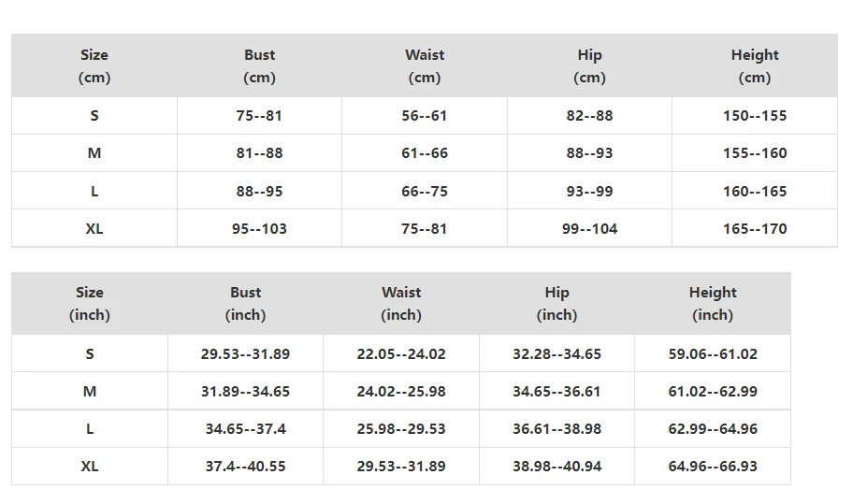Select the bust cell reading 95--103
This screenshot has height=504, width=853.
[x=259, y=229]
